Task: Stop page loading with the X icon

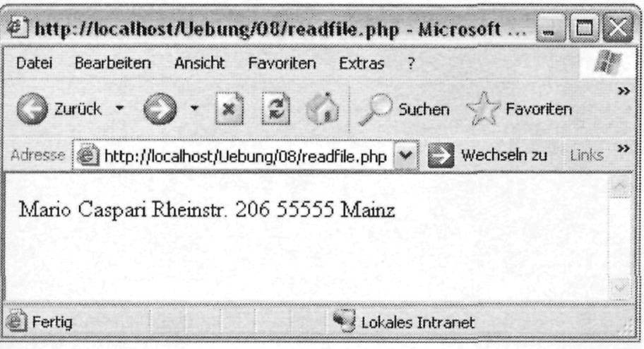Action: (229, 109)
